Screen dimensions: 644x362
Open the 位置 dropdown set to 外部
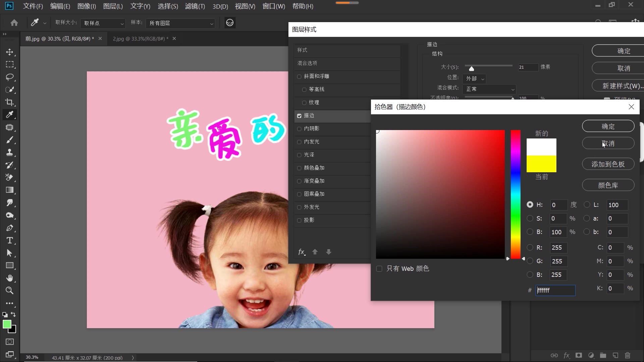474,79
